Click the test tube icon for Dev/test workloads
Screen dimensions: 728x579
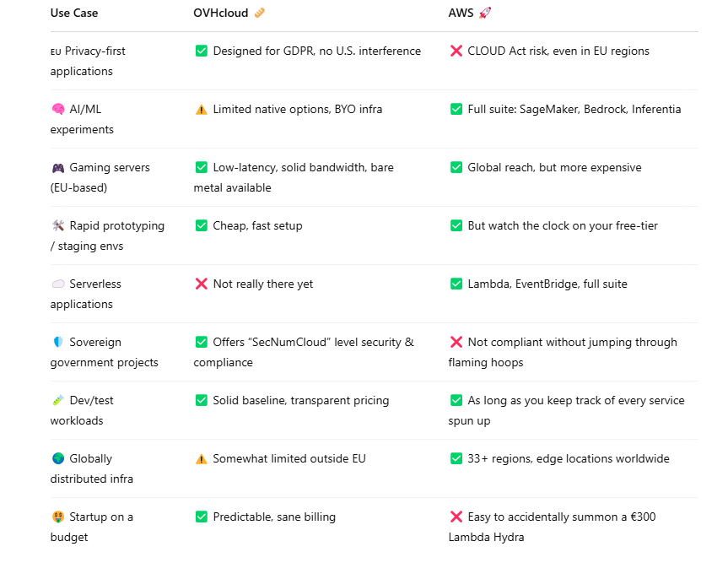tap(58, 400)
